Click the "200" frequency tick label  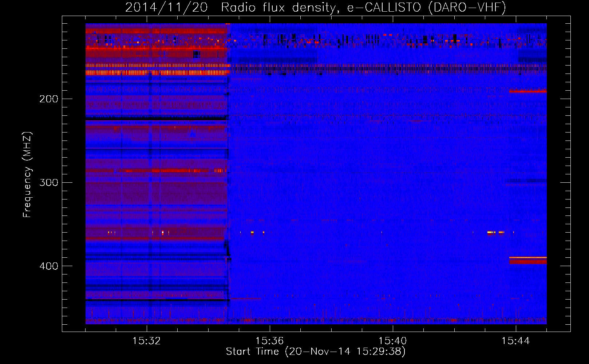[x=49, y=99]
